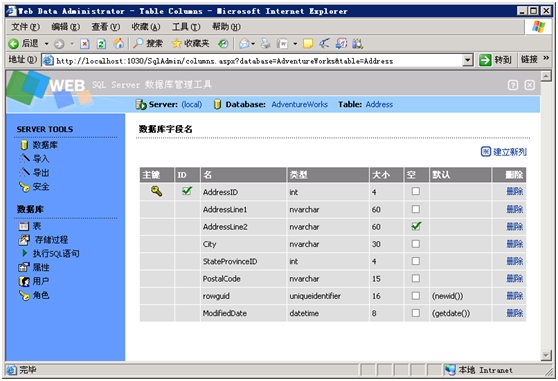558x381 pixels.
Task: Click the Print icon in toolbar
Action: pos(265,43)
